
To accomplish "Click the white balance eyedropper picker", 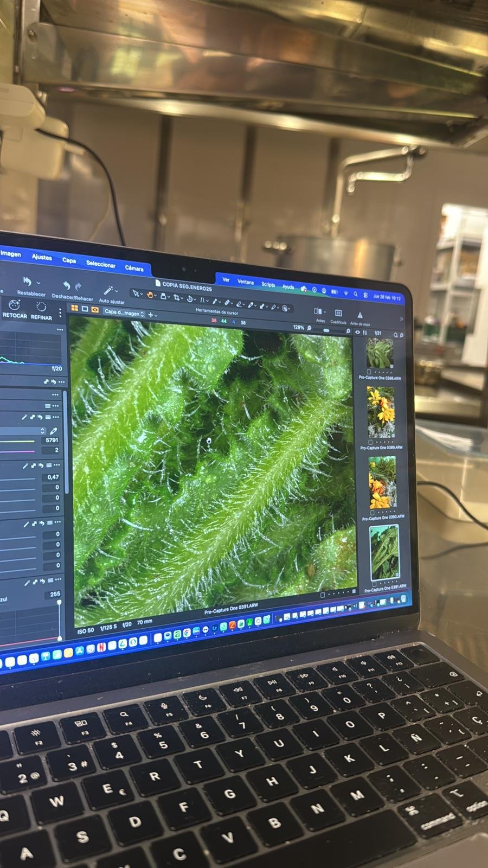I will 53,431.
